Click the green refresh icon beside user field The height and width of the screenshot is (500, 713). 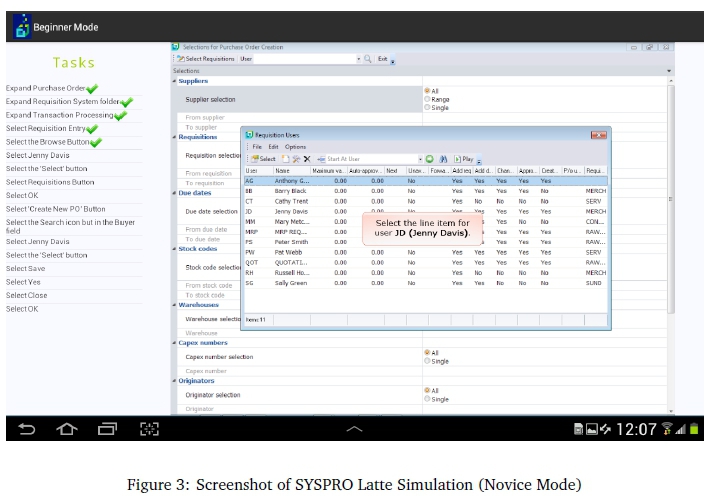click(x=429, y=159)
